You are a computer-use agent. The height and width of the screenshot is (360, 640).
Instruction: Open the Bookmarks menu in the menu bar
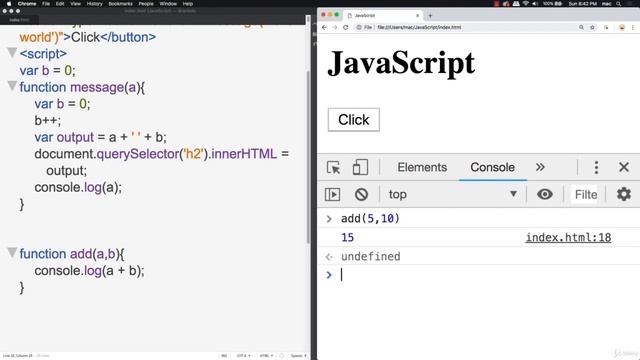(x=120, y=4)
